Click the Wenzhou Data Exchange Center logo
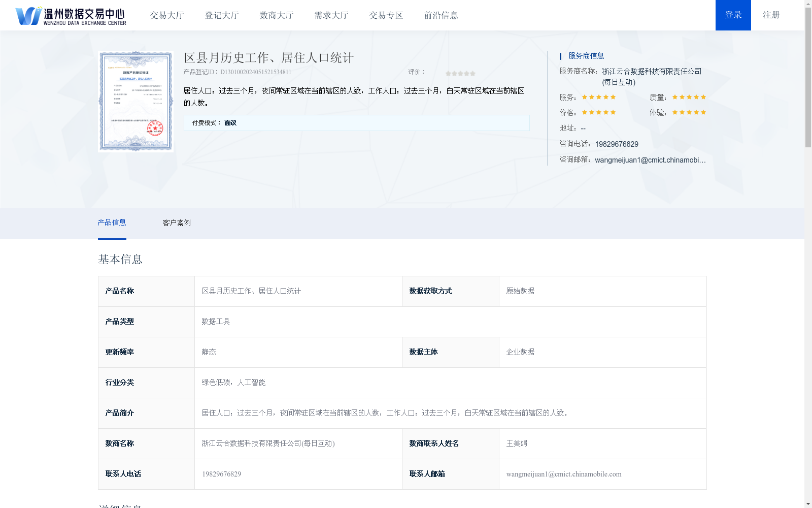This screenshot has height=508, width=812. [71, 16]
